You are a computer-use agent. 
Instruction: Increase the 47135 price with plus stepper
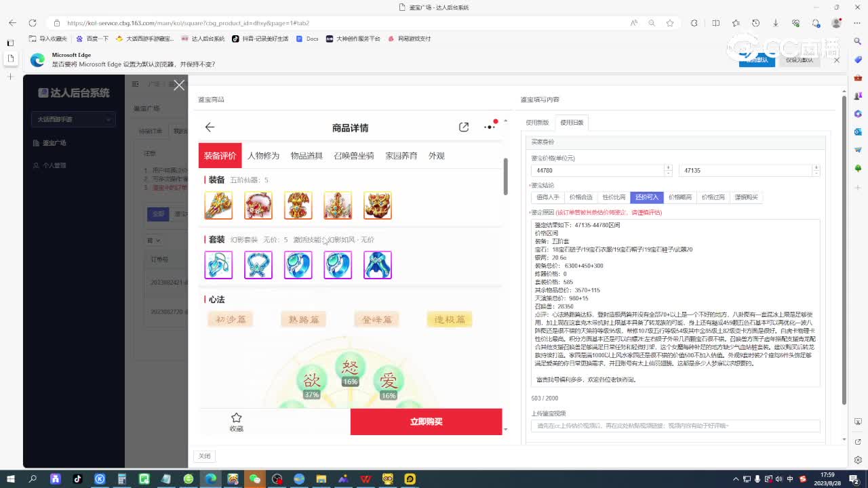click(x=816, y=167)
